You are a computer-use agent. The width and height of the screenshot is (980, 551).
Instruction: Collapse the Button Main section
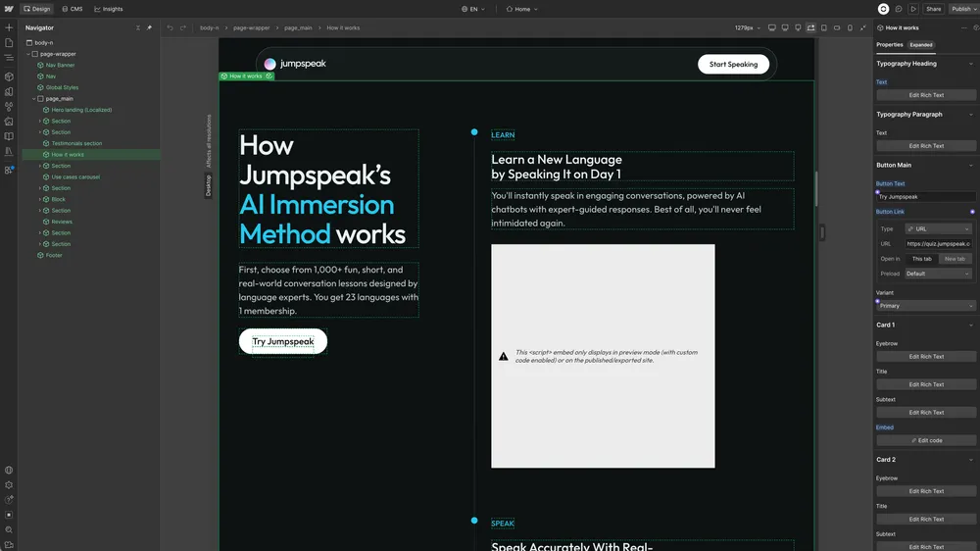(970, 165)
